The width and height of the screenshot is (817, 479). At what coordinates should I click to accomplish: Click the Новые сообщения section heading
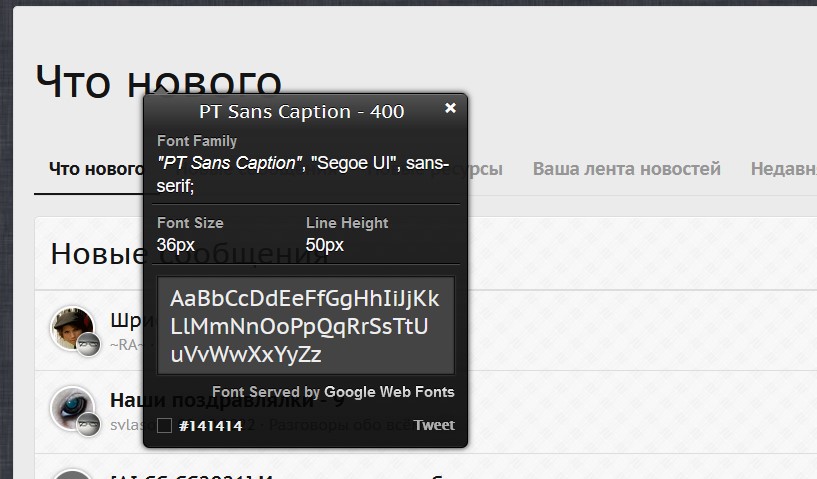(x=189, y=254)
